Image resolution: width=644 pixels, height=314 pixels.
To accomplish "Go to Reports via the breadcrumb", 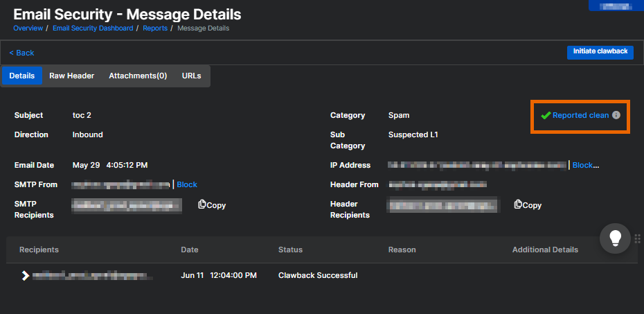I will (x=155, y=28).
